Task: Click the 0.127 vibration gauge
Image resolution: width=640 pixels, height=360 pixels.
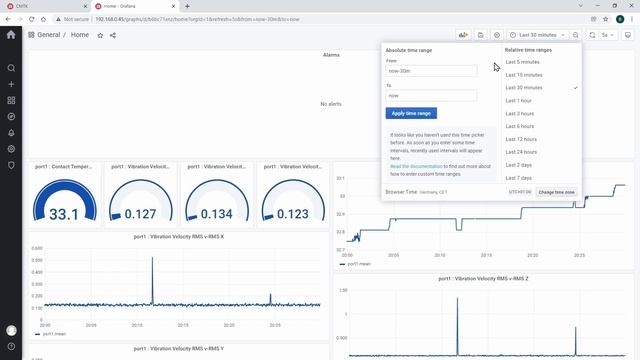Action: 140,200
